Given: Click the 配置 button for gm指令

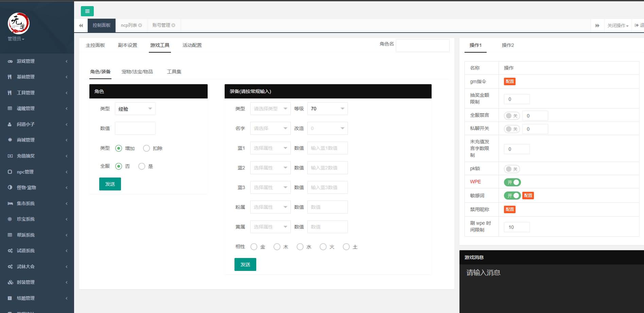Looking at the screenshot, I should (x=509, y=81).
